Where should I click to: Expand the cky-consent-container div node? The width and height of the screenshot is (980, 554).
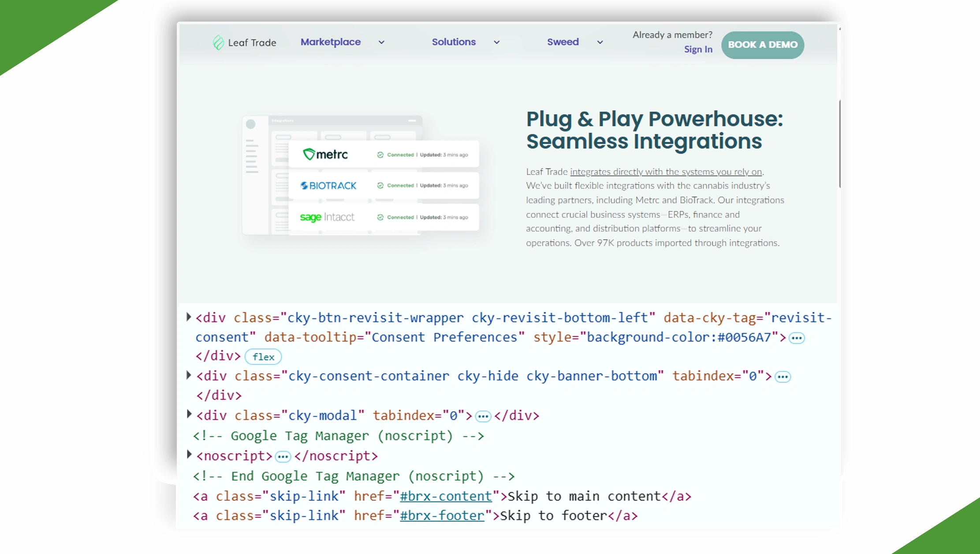pos(189,375)
